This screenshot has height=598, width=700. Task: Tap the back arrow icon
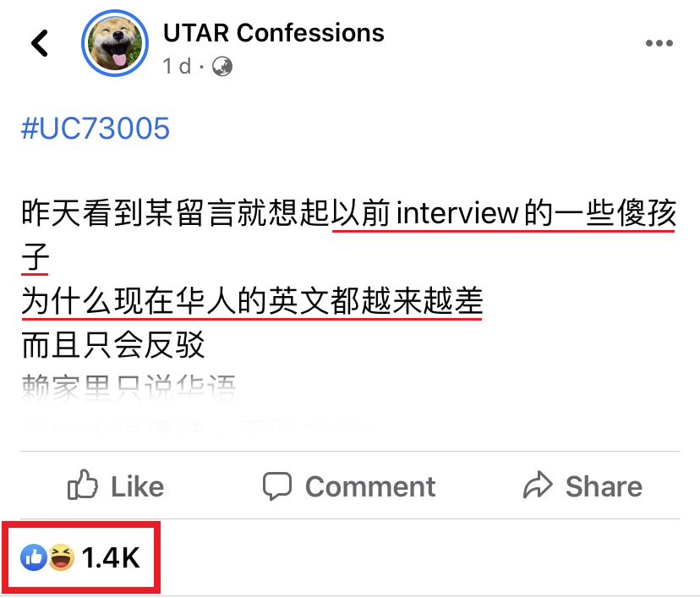(40, 43)
